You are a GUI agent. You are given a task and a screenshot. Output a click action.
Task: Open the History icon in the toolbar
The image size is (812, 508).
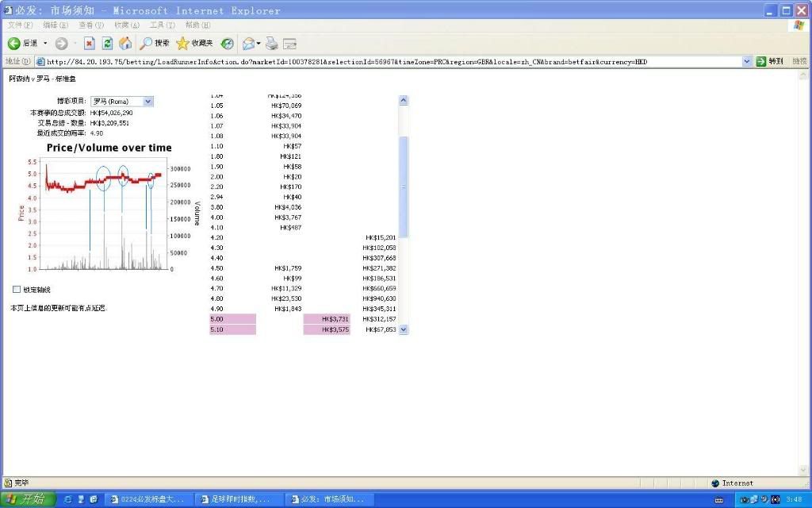coord(228,43)
